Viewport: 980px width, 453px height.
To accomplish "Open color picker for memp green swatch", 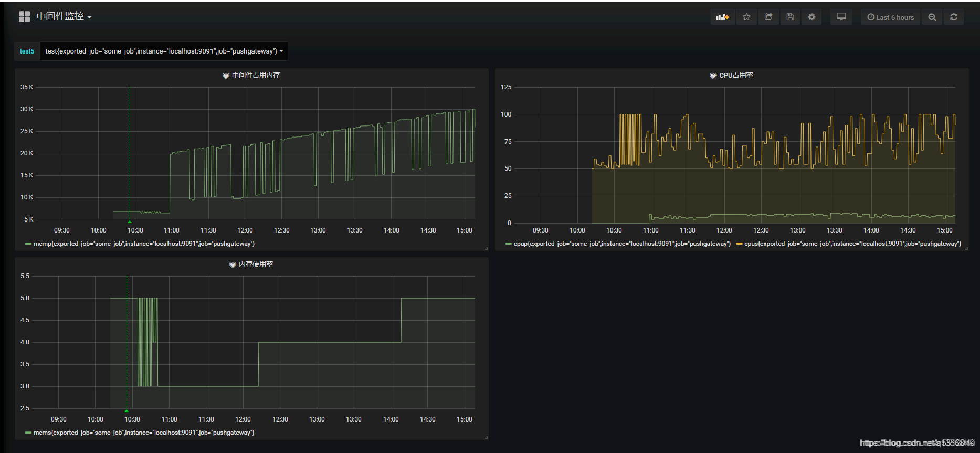I will click(x=28, y=244).
